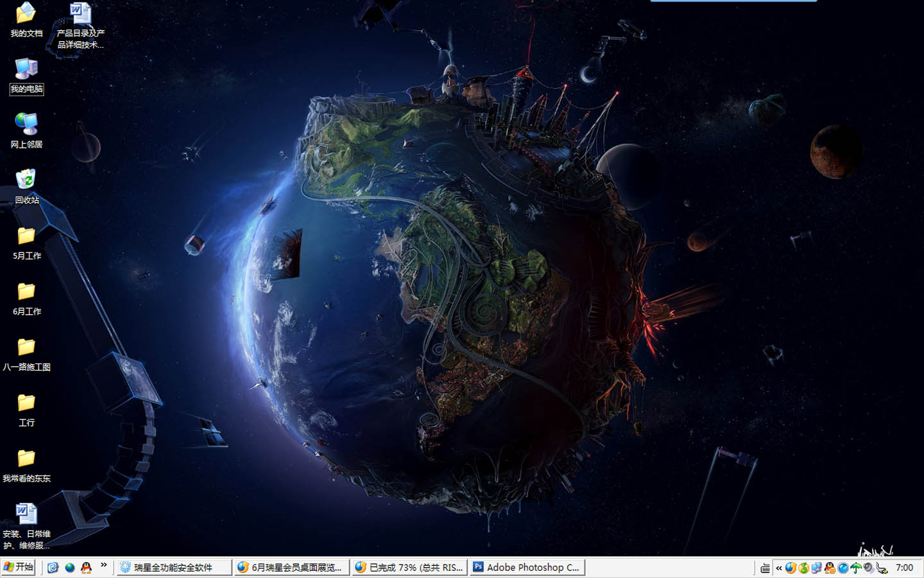Image resolution: width=924 pixels, height=578 pixels.
Task: Show the 已完成 73% download window
Action: coord(410,567)
